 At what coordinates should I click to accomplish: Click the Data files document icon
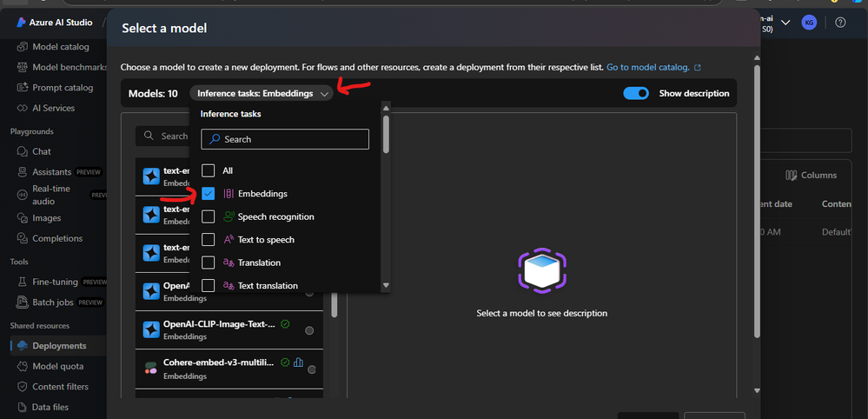click(x=22, y=407)
